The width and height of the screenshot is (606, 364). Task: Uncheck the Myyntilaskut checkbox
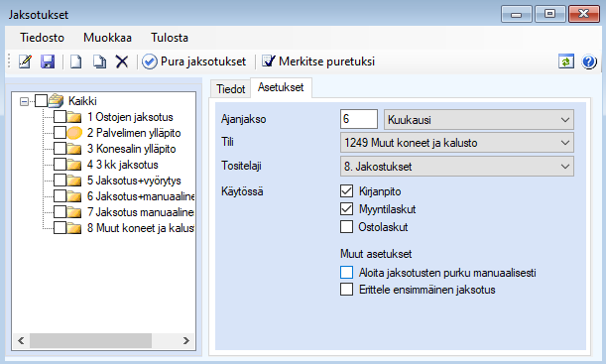tap(347, 209)
